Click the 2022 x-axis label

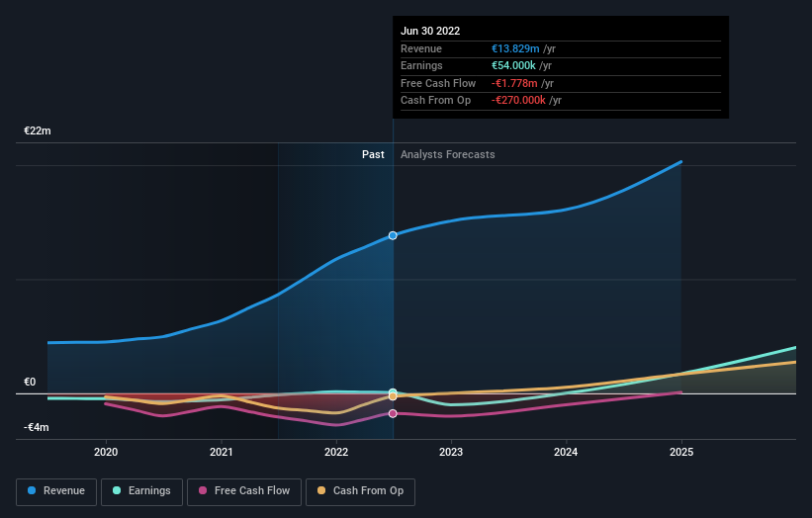pos(336,452)
